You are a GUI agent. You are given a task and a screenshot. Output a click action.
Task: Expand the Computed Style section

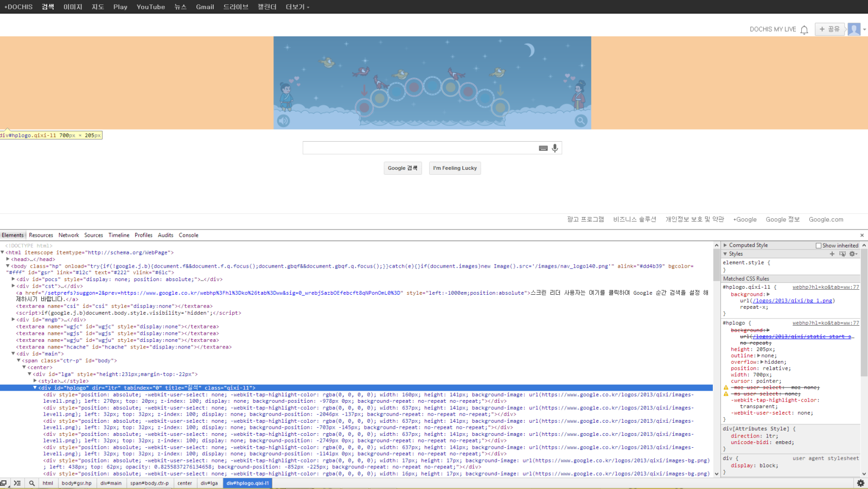(725, 245)
